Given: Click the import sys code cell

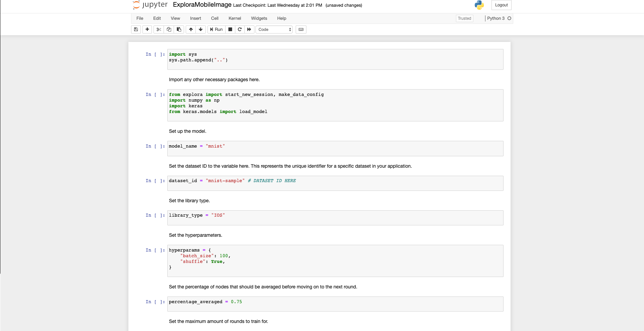Looking at the screenshot, I should pyautogui.click(x=335, y=59).
